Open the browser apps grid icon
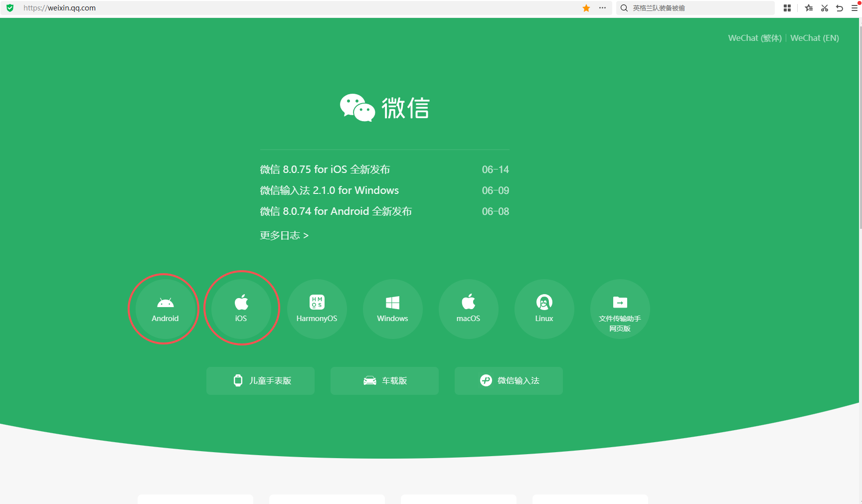 [x=787, y=8]
